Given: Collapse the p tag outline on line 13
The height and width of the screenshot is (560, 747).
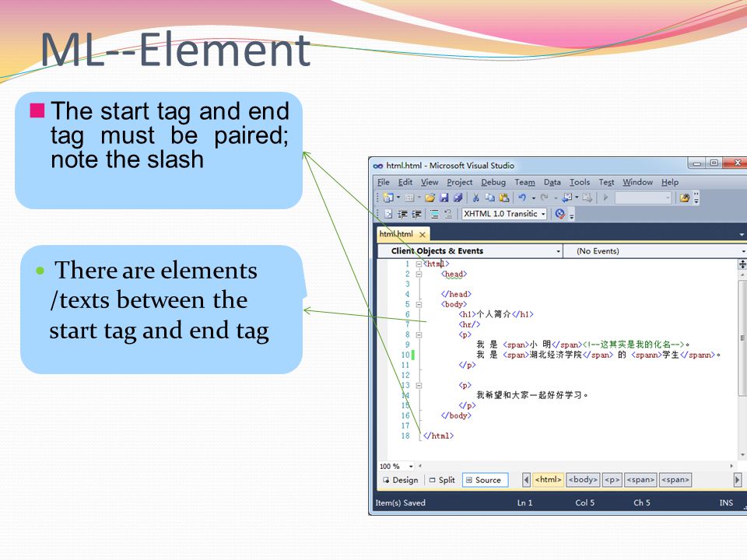Looking at the screenshot, I should pyautogui.click(x=419, y=385).
